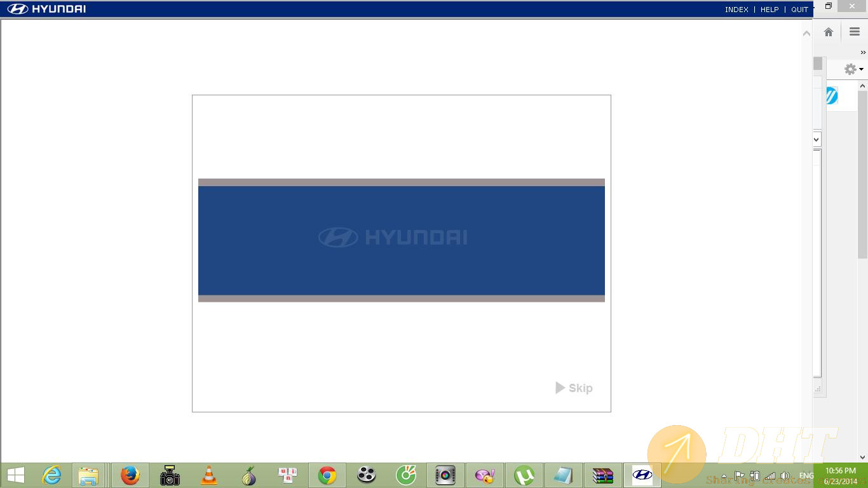This screenshot has height=488, width=868.
Task: Click QUIT in the Hyundai header
Action: [799, 10]
